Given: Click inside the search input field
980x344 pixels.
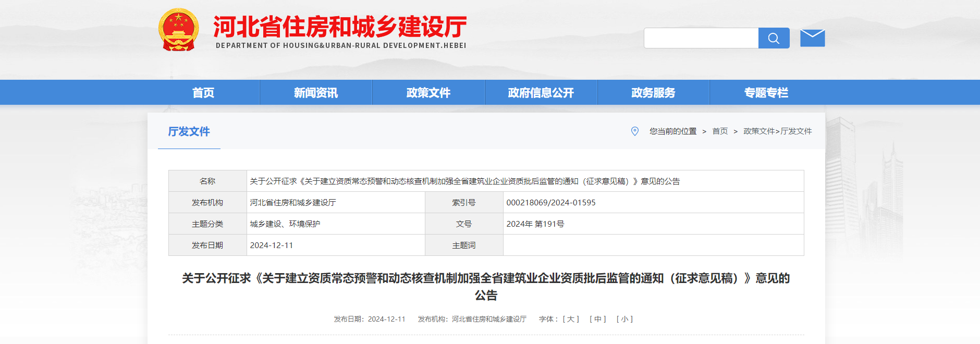Looking at the screenshot, I should [701, 38].
